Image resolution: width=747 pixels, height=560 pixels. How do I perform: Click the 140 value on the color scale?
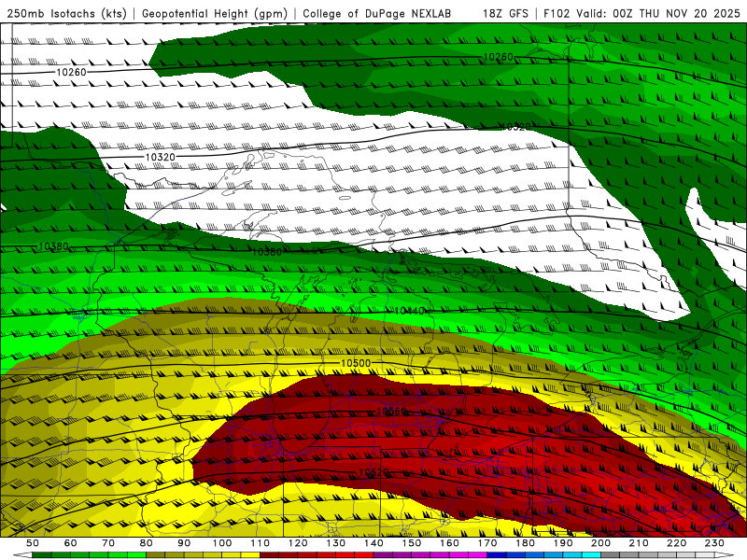pyautogui.click(x=373, y=543)
